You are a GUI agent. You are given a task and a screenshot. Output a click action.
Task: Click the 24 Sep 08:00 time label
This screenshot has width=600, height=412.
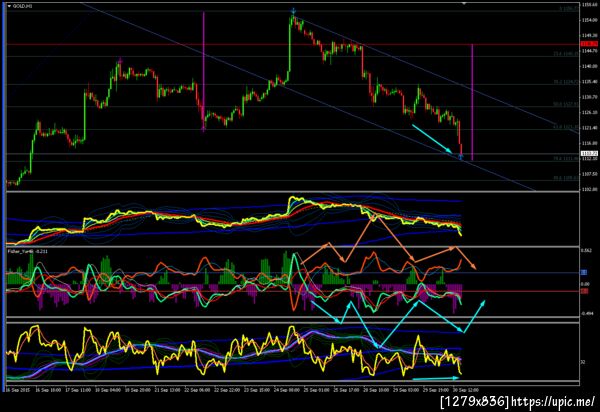(x=289, y=390)
